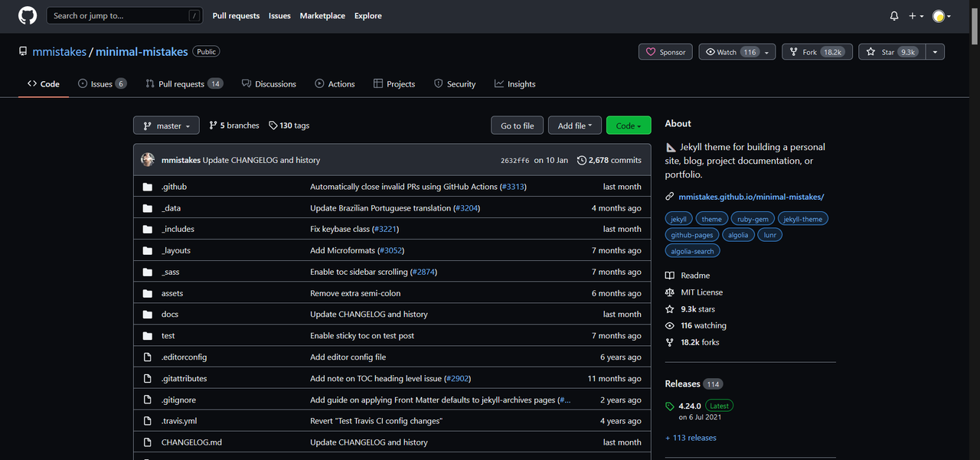Select the github-pages topic tag

pos(692,235)
